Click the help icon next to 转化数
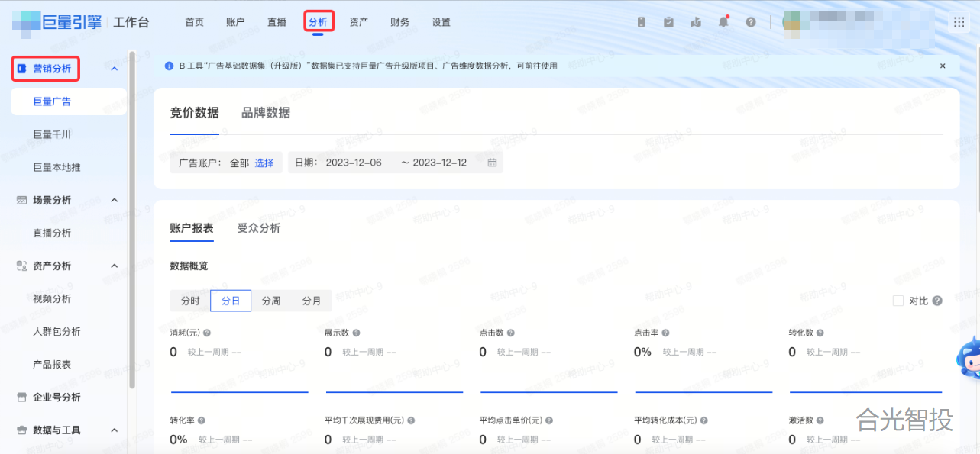This screenshot has width=980, height=454. [820, 333]
